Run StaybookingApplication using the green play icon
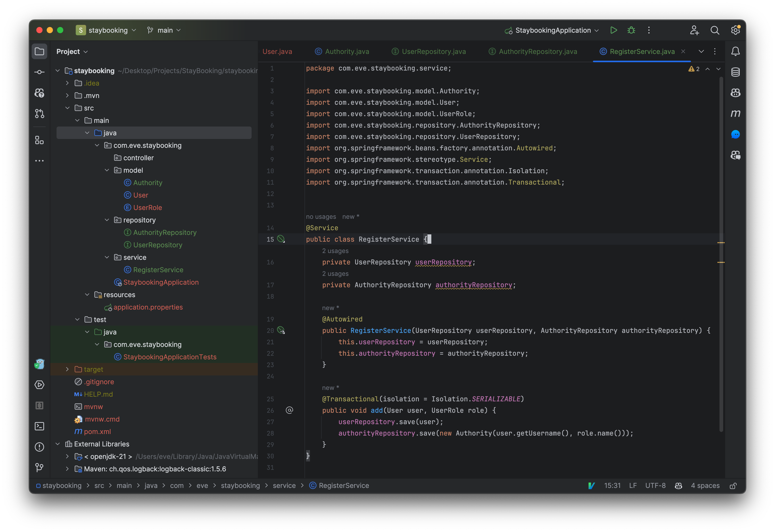 (x=614, y=30)
